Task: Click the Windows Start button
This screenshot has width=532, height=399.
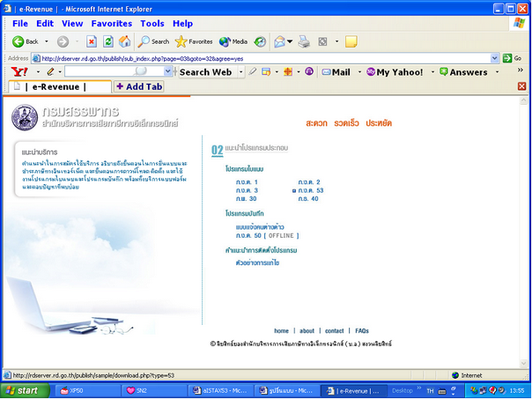Action: coord(22,389)
